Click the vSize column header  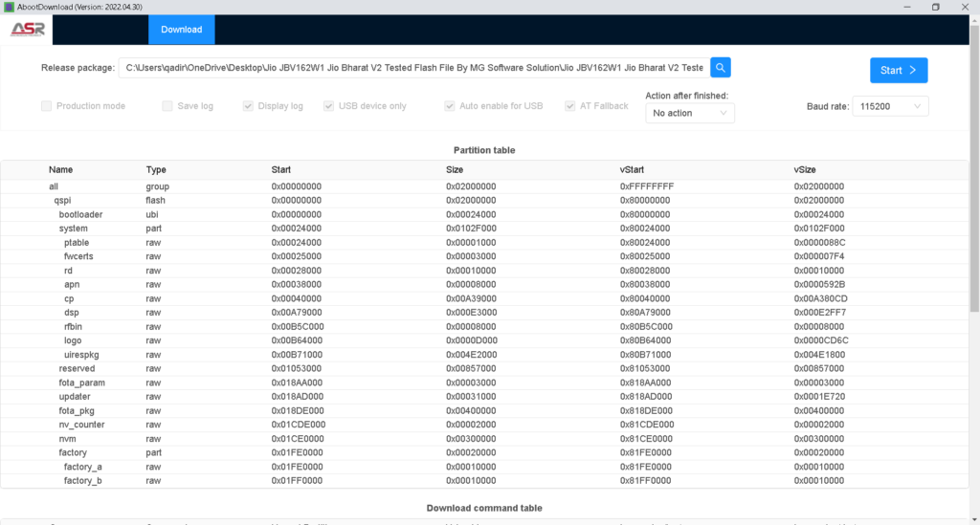(805, 169)
